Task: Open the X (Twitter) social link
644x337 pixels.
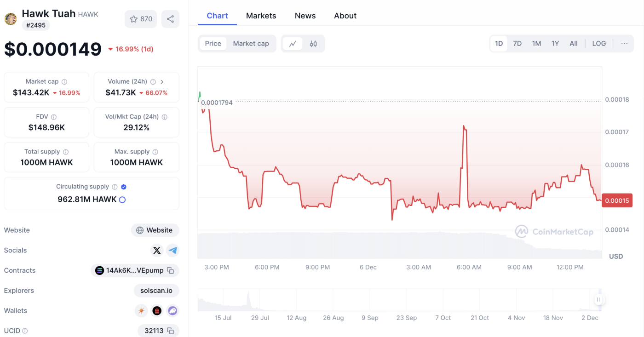Action: point(157,250)
